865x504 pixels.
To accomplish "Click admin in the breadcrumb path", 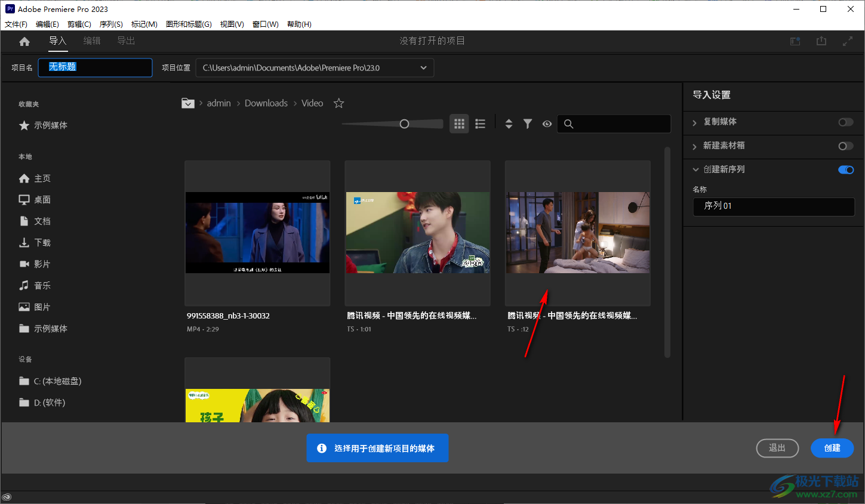I will tap(218, 103).
